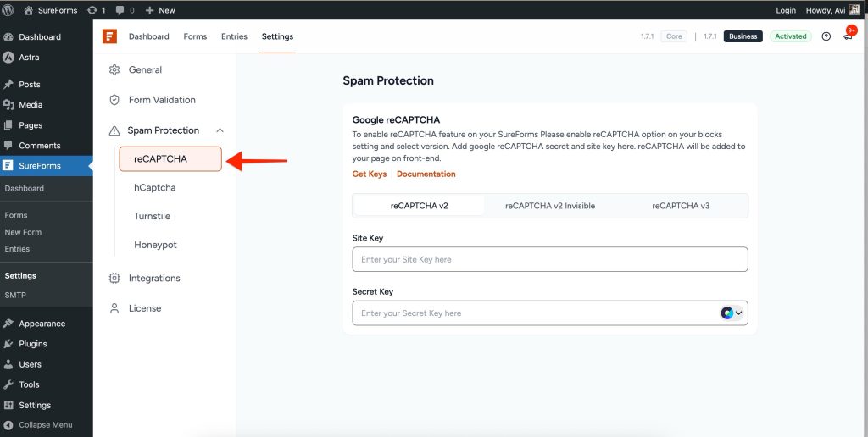Click the SureForms logo icon
Image resolution: width=868 pixels, height=437 pixels.
(109, 36)
